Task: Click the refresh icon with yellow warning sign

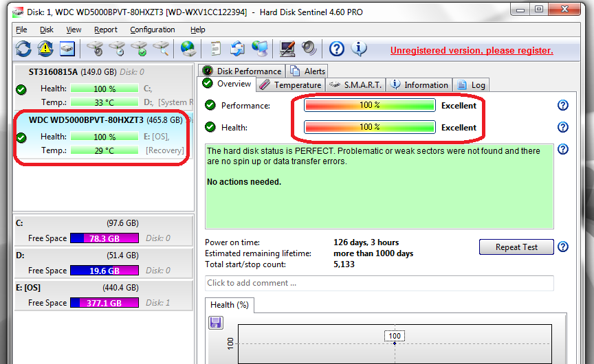Action: [x=45, y=49]
